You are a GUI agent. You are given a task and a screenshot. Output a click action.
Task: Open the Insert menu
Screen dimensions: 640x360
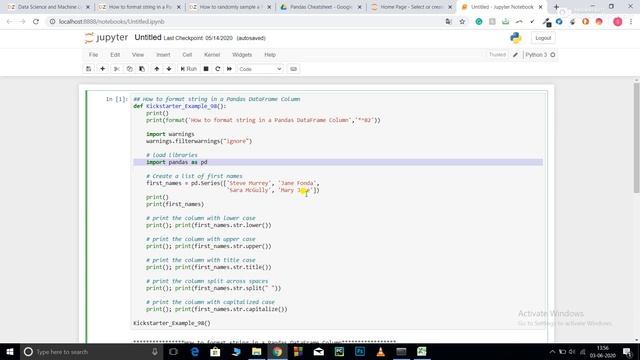[x=163, y=55]
